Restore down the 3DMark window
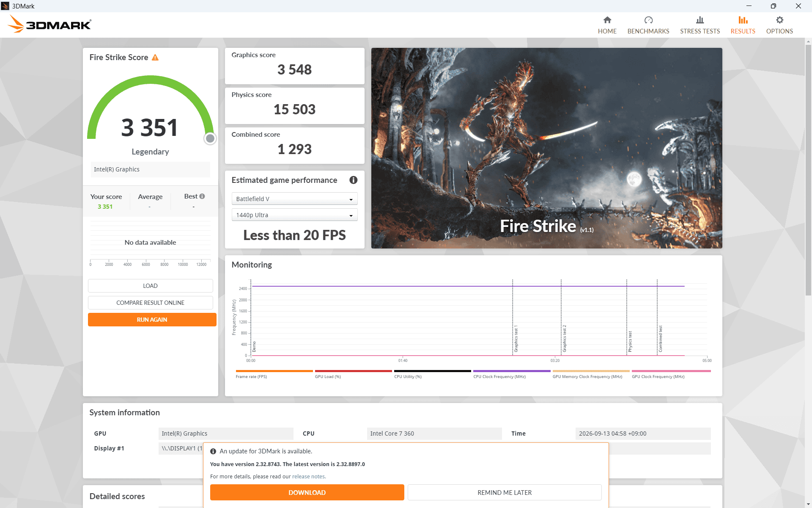Viewport: 812px width, 508px height. (774, 6)
